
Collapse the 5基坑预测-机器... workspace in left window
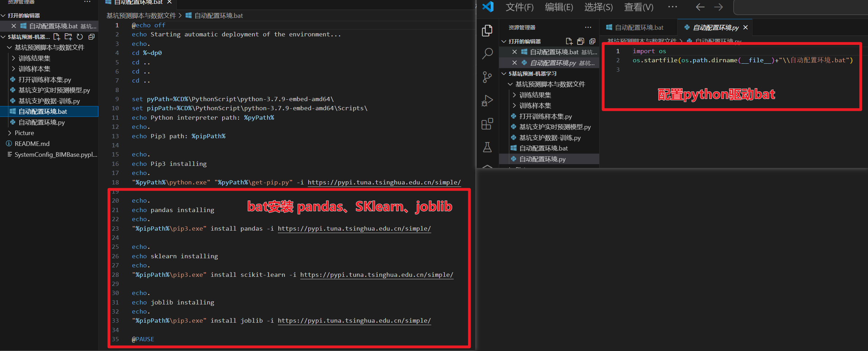point(3,37)
